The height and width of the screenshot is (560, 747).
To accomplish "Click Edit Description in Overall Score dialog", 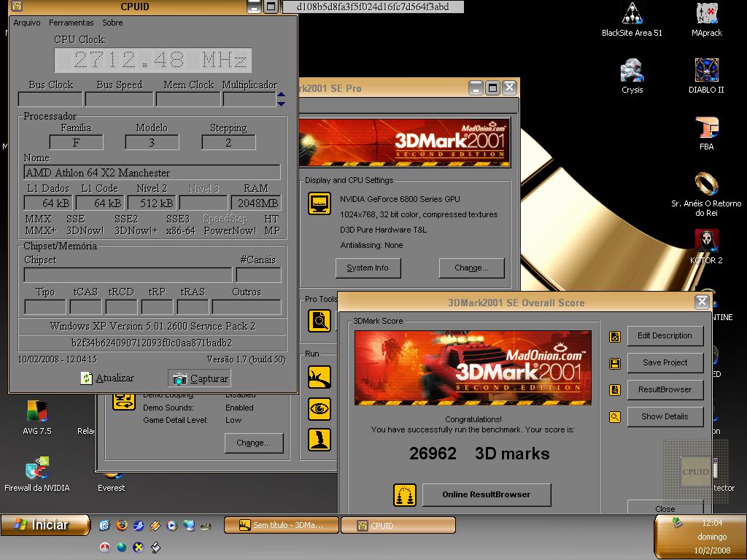I will pos(665,335).
